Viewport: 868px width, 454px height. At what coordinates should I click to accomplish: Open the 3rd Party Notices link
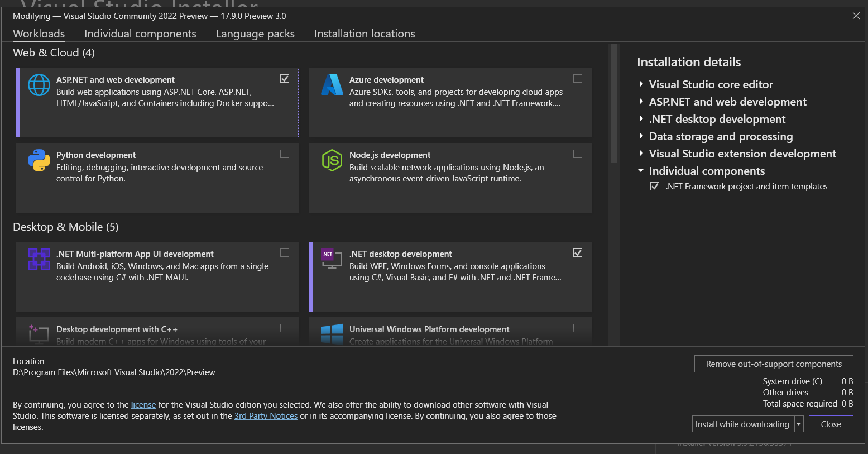(266, 416)
